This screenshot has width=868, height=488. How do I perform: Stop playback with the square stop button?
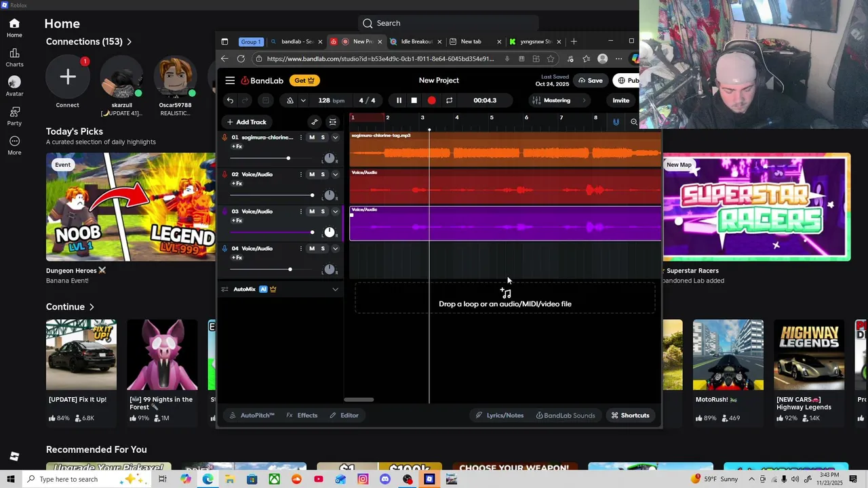click(x=414, y=100)
